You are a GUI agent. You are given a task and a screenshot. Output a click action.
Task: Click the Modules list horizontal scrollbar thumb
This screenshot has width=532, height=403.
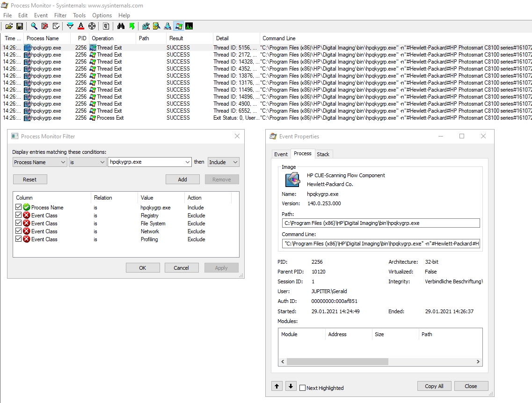pyautogui.click(x=337, y=362)
